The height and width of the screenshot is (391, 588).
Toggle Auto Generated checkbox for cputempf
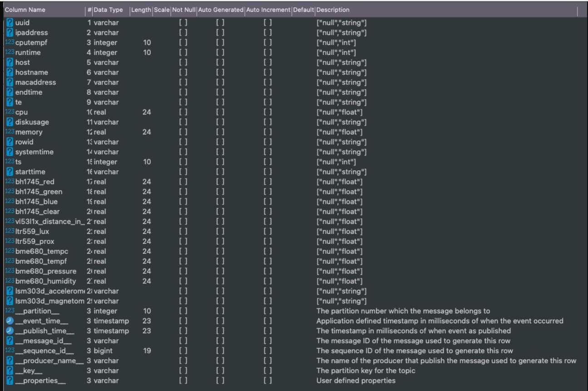[x=220, y=43]
